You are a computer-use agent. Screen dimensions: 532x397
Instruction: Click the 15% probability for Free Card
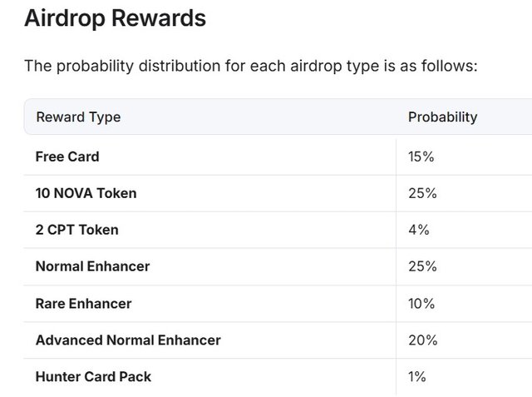click(421, 156)
